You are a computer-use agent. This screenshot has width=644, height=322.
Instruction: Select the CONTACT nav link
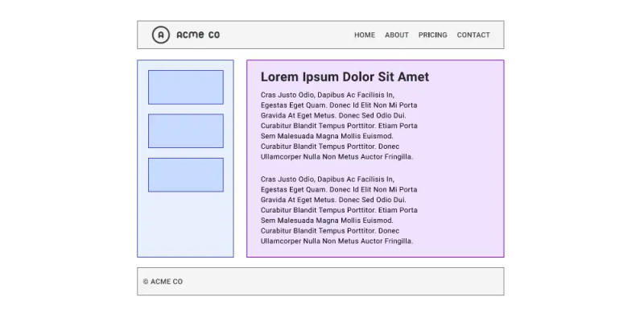473,35
